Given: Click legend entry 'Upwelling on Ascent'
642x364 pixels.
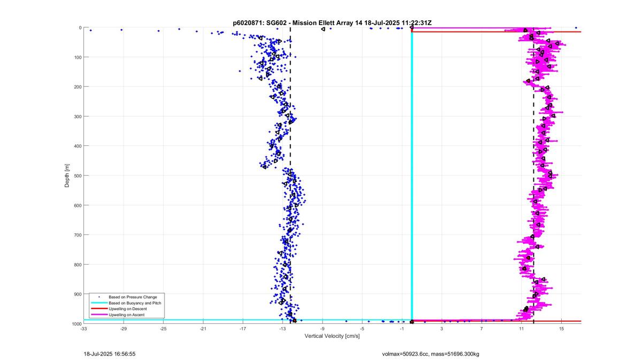Looking at the screenshot, I should pos(126,315).
